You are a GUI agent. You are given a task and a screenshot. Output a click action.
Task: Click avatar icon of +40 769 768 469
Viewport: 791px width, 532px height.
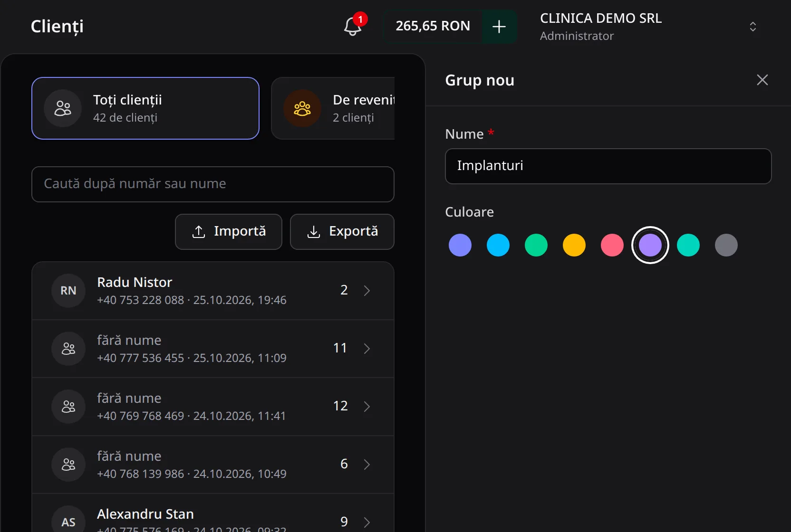68,407
